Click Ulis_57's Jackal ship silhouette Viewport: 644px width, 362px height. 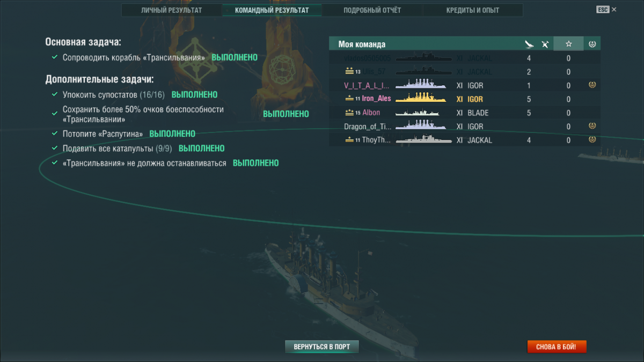(423, 71)
